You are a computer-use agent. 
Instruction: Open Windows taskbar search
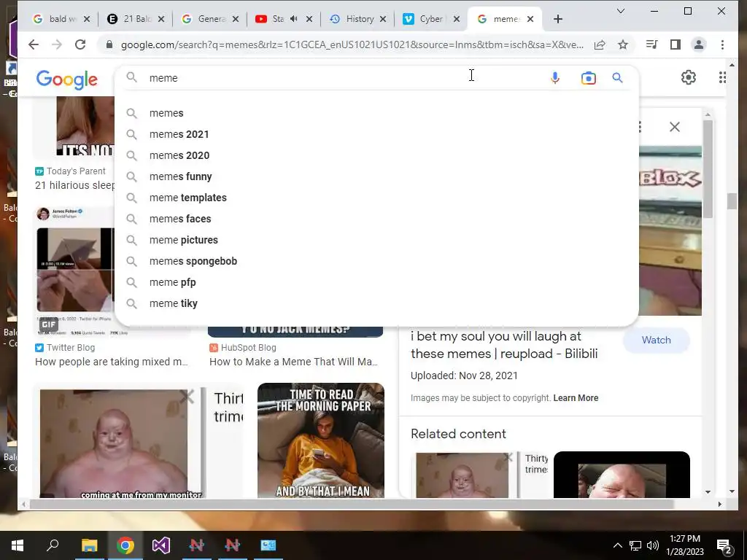click(x=53, y=545)
